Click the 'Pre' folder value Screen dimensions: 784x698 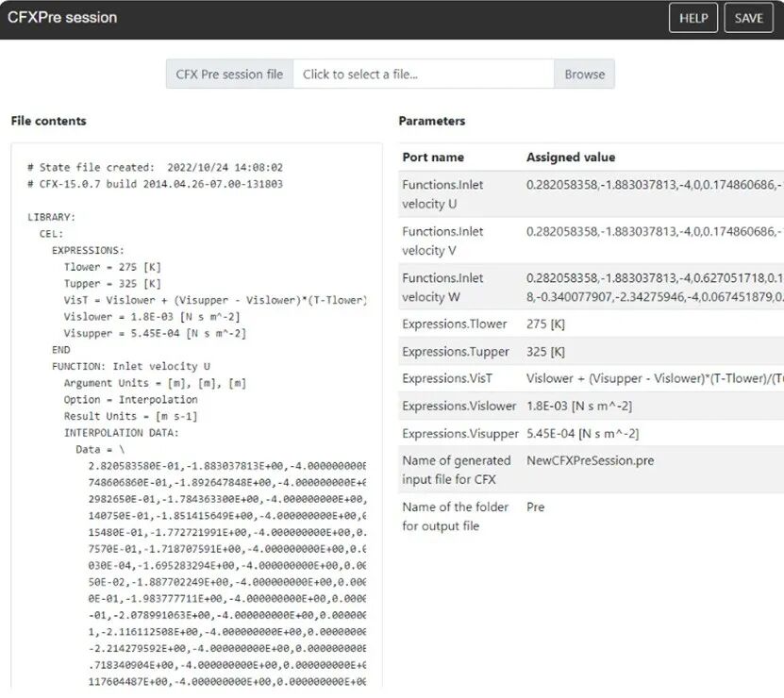coord(536,507)
